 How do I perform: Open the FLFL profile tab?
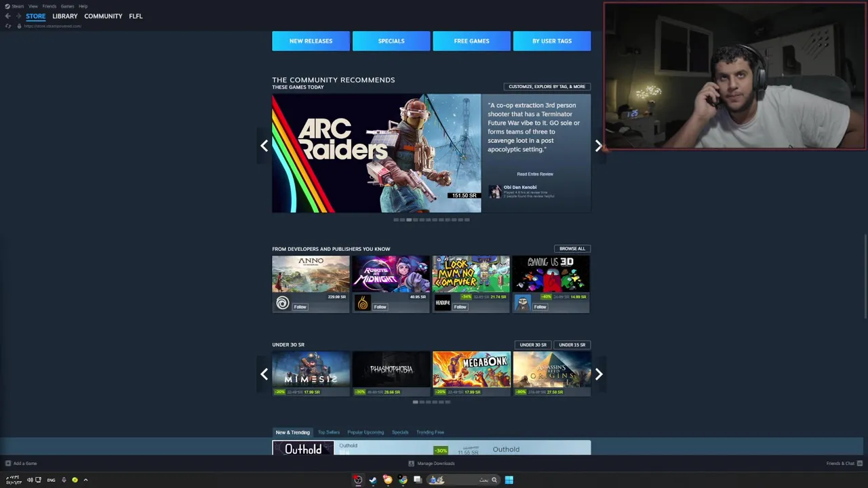(x=136, y=16)
